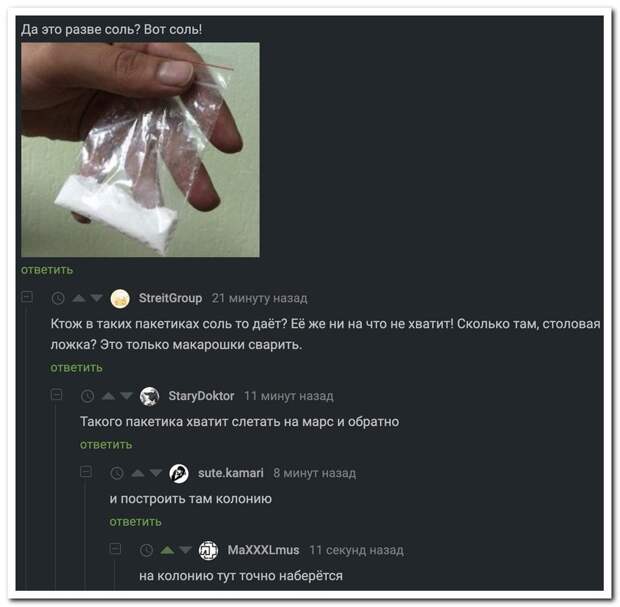The width and height of the screenshot is (620, 607).
Task: Open the StreitGroup user profile
Action: (x=170, y=298)
